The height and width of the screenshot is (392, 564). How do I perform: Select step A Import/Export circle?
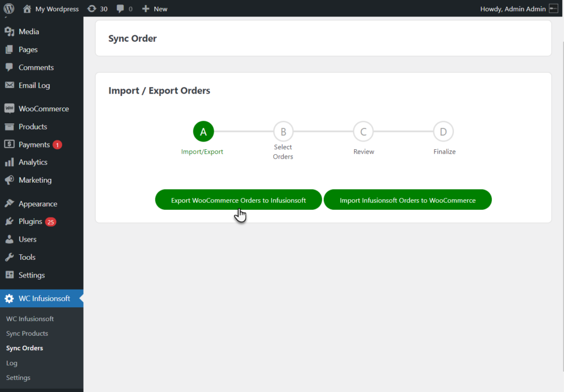click(203, 132)
